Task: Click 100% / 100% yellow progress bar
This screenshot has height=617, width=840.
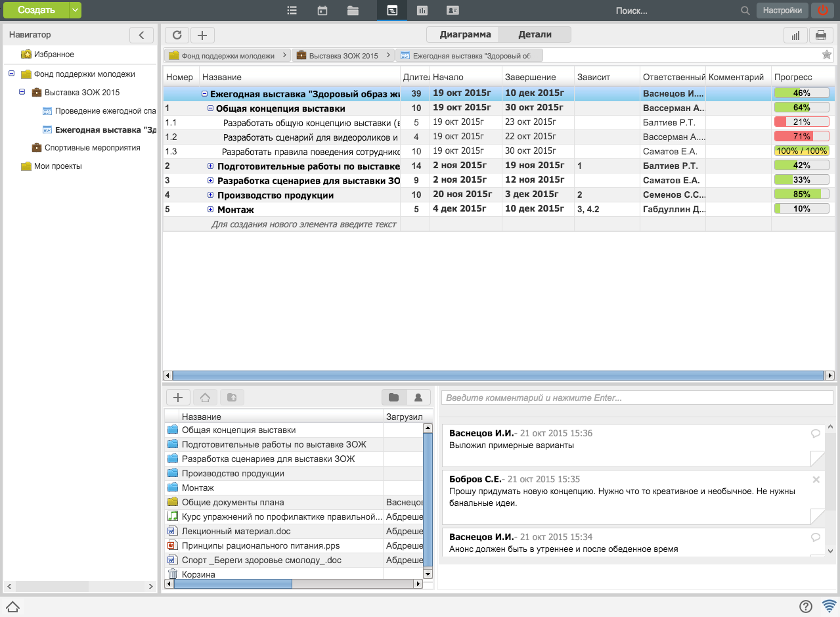Action: 802,150
